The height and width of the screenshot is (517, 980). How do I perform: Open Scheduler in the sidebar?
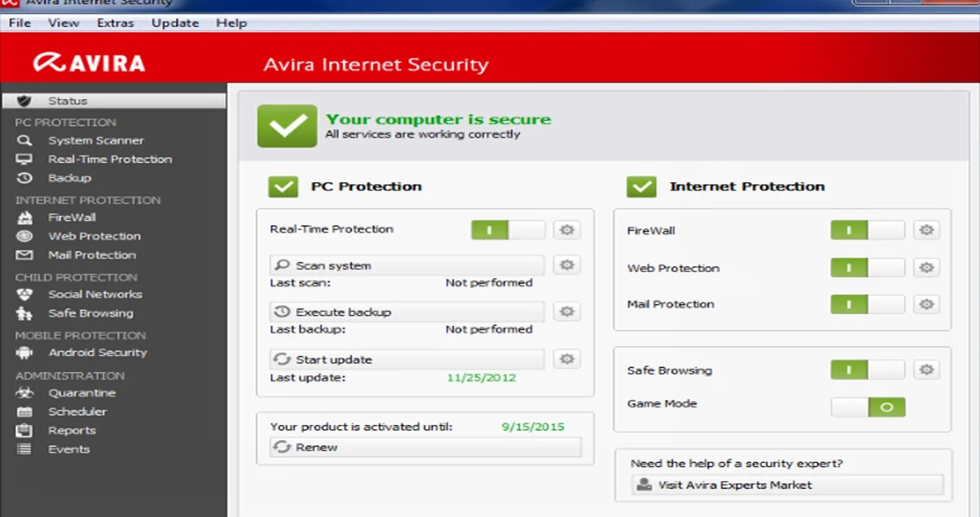click(78, 412)
